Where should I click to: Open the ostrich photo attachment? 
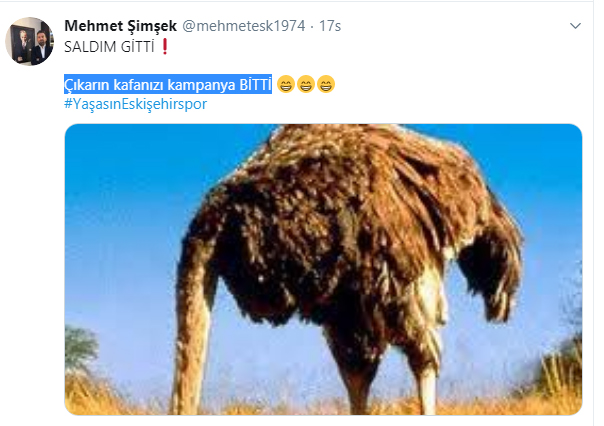tap(323, 269)
